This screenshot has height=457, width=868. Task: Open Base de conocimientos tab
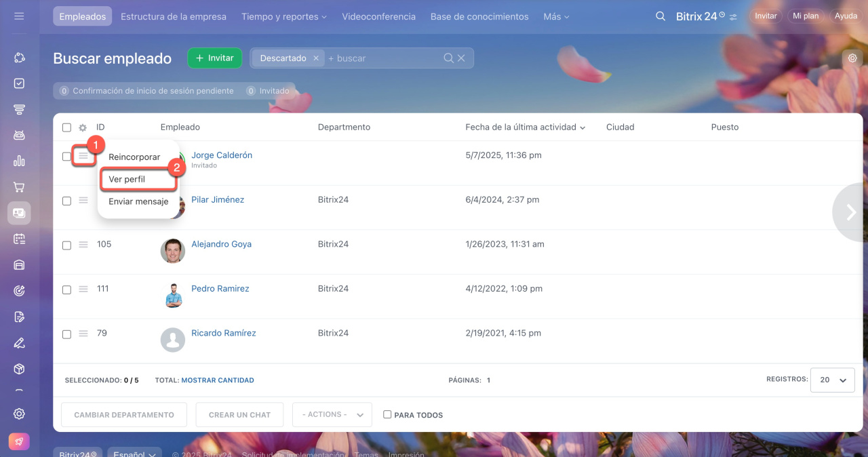(479, 16)
